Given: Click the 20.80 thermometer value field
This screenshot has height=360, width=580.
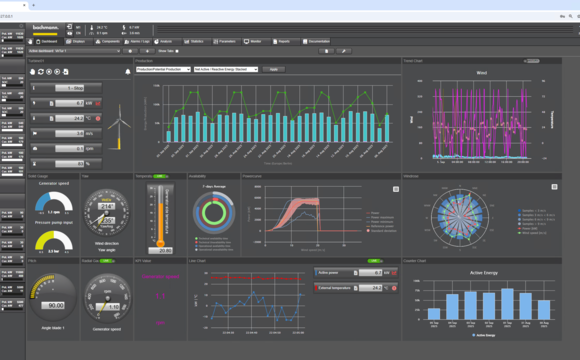Looking at the screenshot, I should tap(161, 250).
